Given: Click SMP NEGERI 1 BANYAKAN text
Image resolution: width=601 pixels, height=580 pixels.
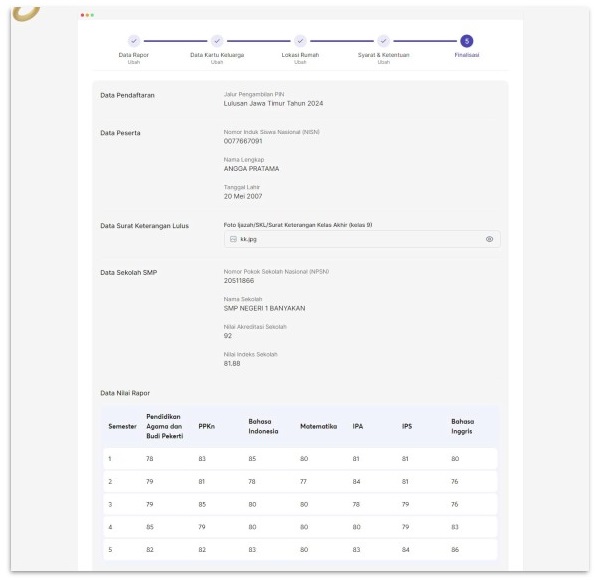Looking at the screenshot, I should pos(264,308).
